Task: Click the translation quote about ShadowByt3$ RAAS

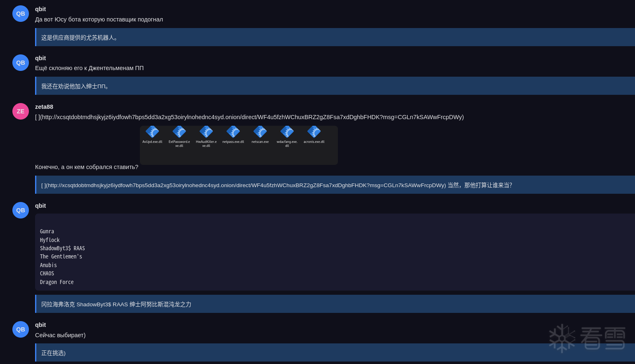Action: tap(335, 304)
